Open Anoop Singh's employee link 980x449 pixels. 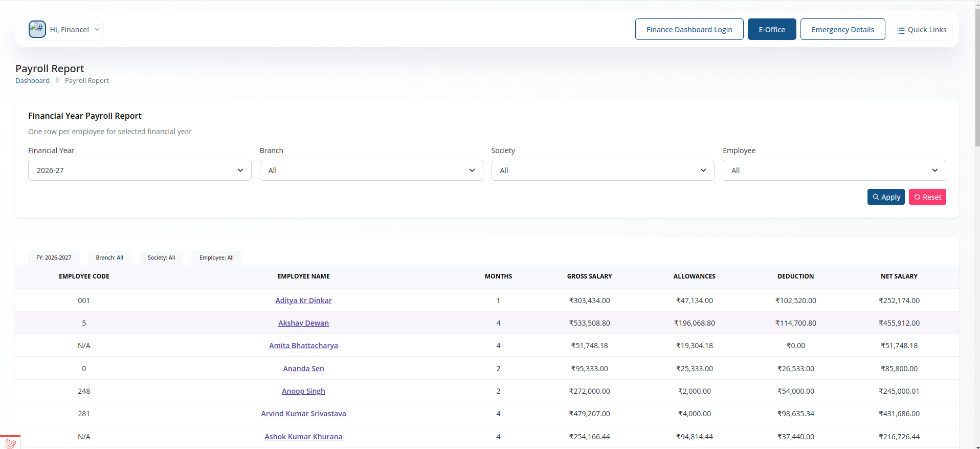tap(303, 391)
